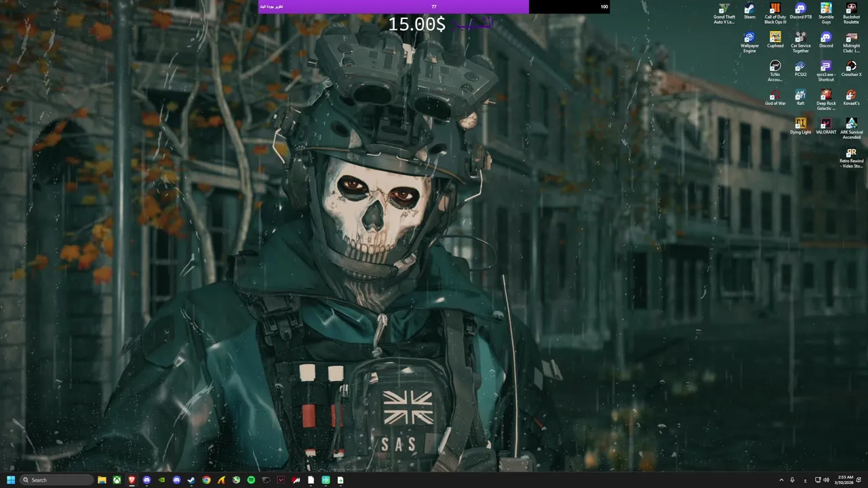868x488 pixels.
Task: Select the God of War desktop icon
Action: coord(775,97)
